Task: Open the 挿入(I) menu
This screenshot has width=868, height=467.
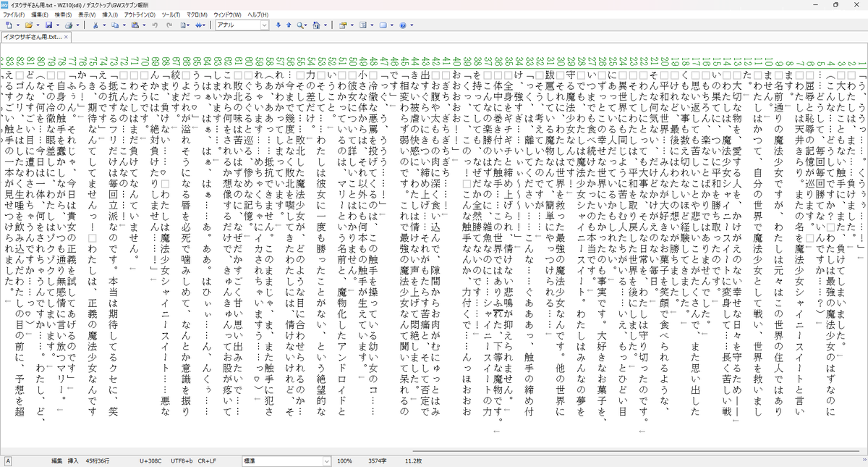Action: [111, 14]
